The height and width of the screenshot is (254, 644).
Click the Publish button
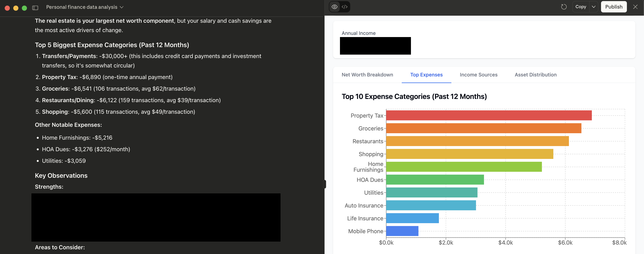[614, 7]
